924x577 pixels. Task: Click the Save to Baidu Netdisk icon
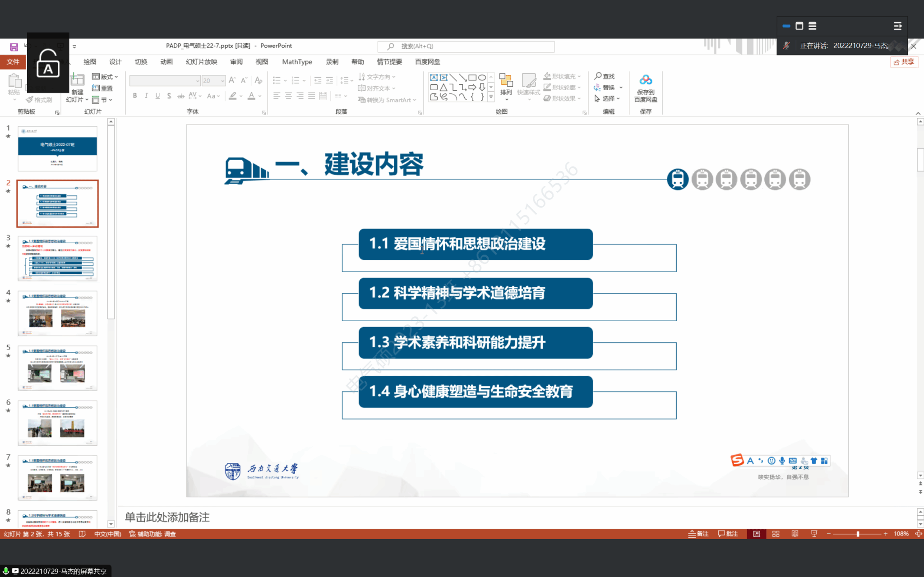[x=645, y=81]
